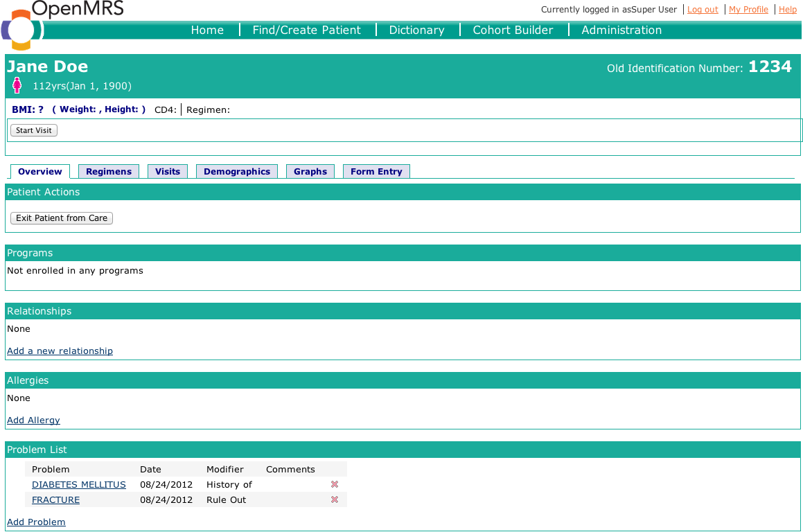
Task: Open the Dictionary menu
Action: pyautogui.click(x=416, y=30)
